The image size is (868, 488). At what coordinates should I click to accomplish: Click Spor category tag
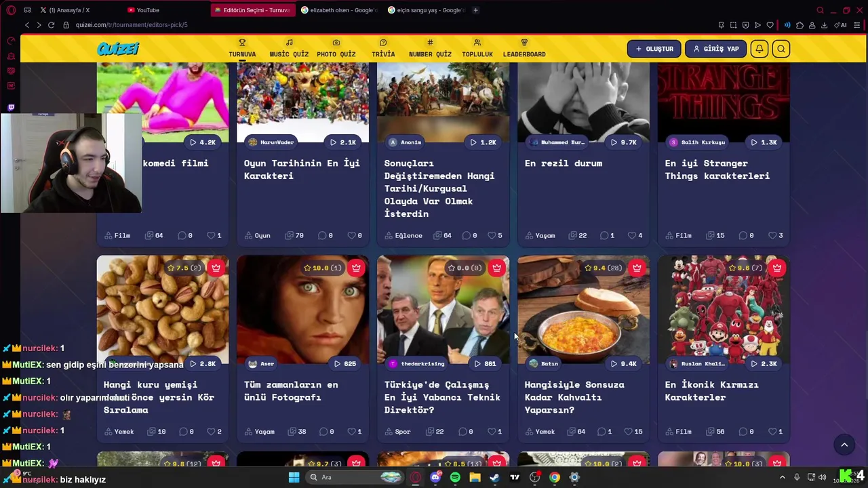(398, 432)
